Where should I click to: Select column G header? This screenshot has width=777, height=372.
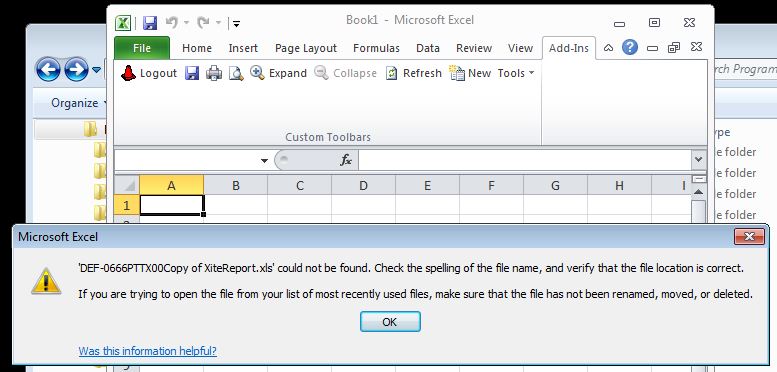555,185
